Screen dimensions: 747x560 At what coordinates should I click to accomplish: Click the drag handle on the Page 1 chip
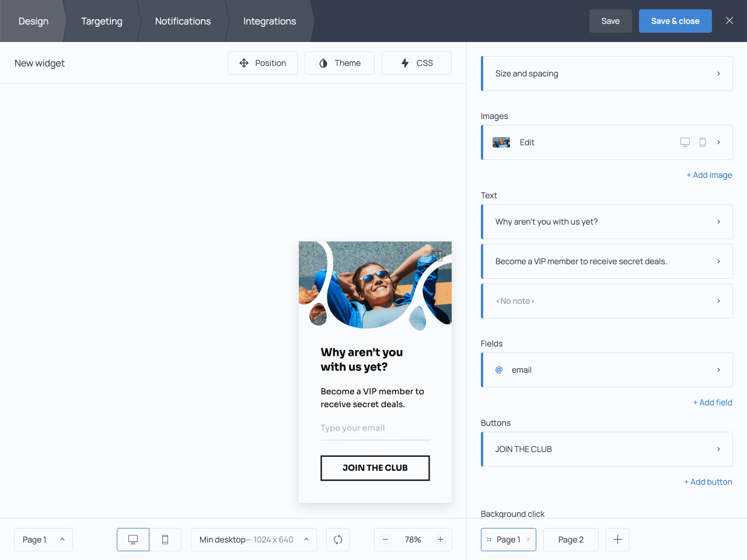click(488, 540)
